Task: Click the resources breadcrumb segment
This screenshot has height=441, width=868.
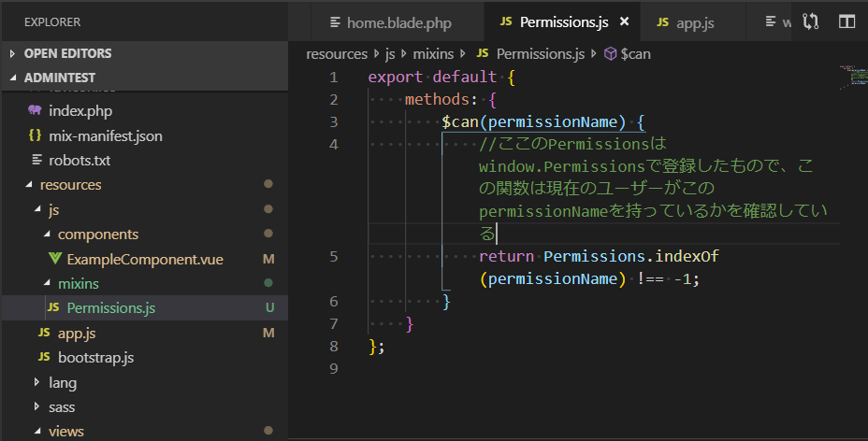Action: click(337, 54)
